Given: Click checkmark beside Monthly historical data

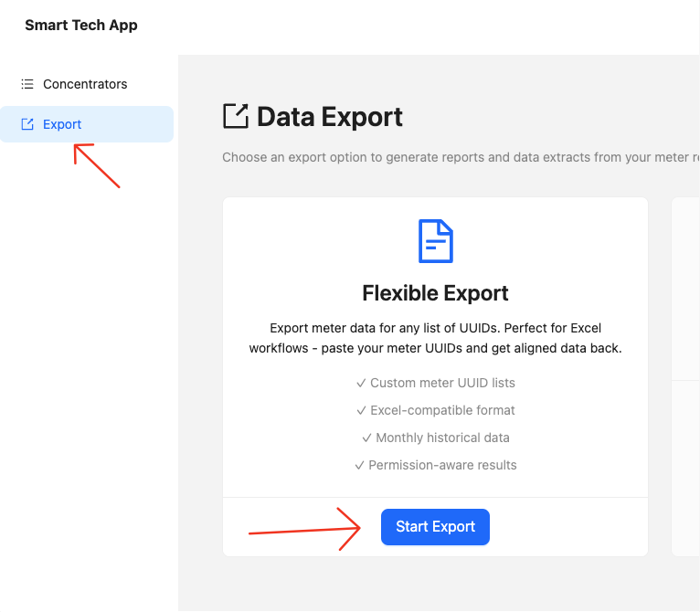Looking at the screenshot, I should (x=366, y=438).
